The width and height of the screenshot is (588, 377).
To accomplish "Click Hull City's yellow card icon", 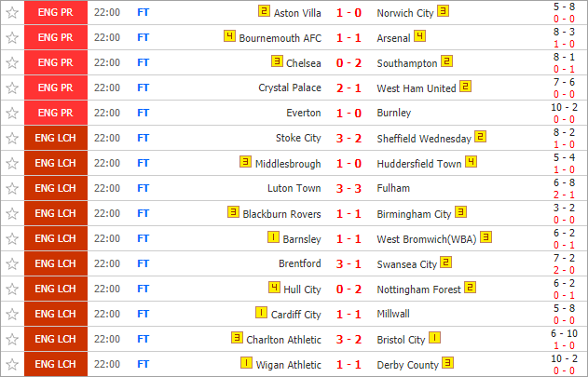I will pyautogui.click(x=275, y=288).
